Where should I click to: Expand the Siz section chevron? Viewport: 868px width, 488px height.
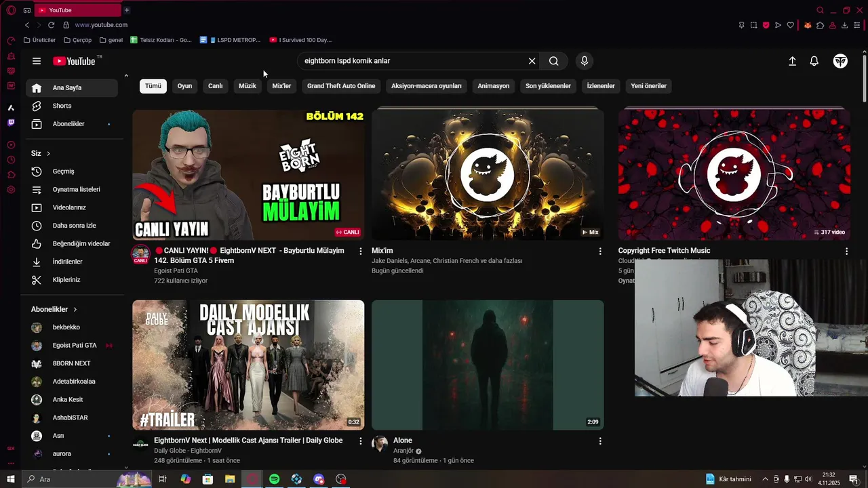pyautogui.click(x=48, y=154)
